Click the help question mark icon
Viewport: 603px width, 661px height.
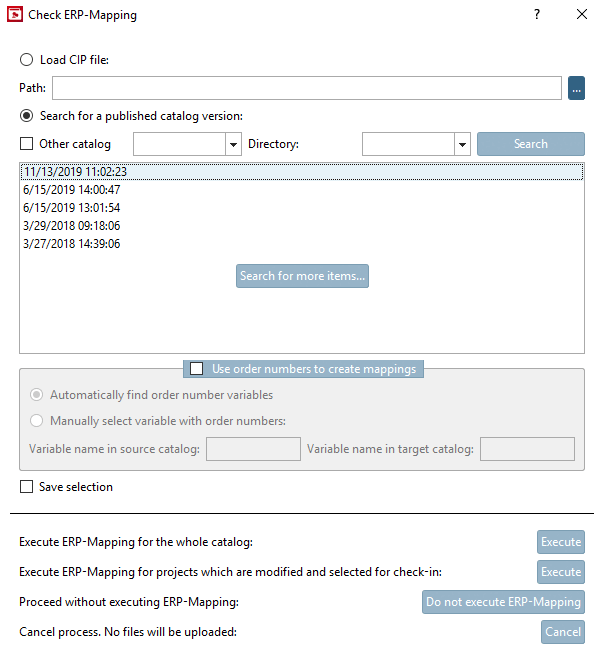[x=537, y=15]
